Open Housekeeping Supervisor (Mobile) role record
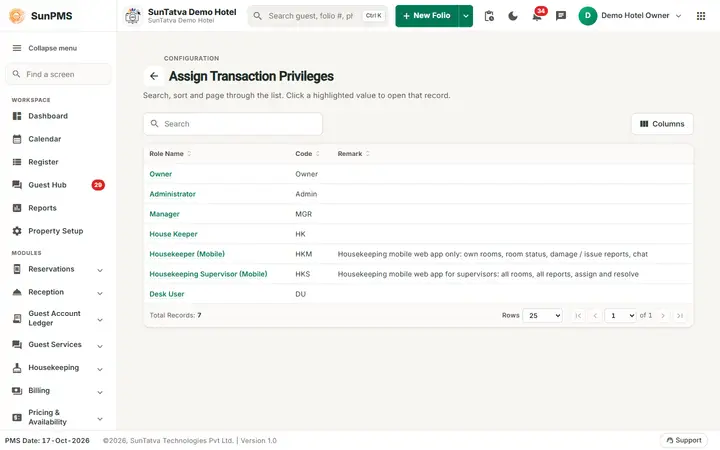Viewport: 720px width, 450px height. [208, 274]
